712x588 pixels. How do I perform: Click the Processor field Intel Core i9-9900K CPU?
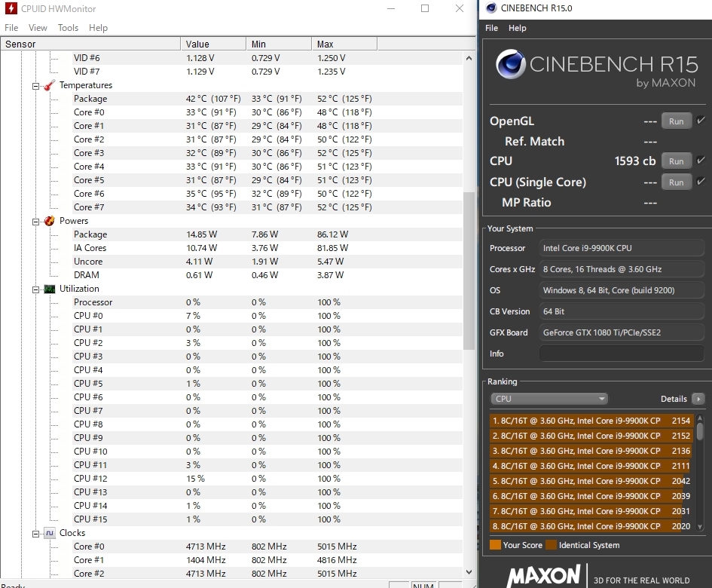click(622, 248)
